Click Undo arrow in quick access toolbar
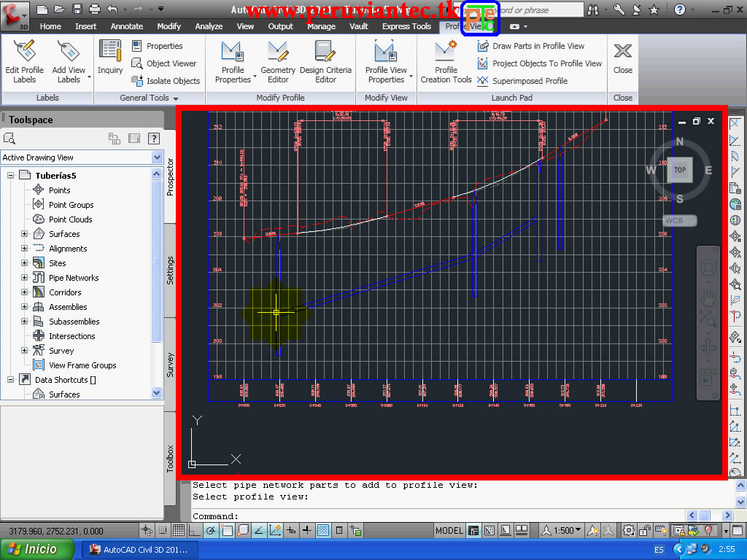This screenshot has width=747, height=560. tap(112, 9)
